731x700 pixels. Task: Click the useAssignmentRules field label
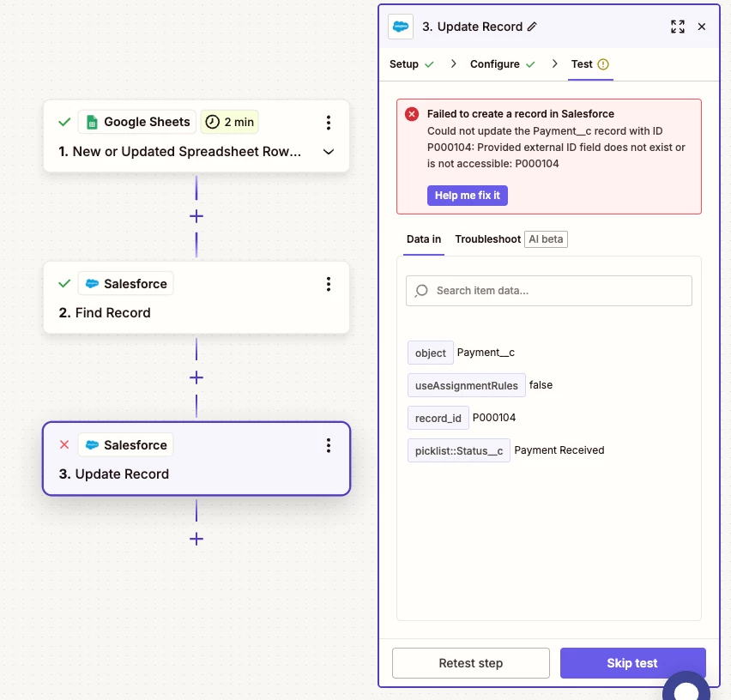click(466, 385)
